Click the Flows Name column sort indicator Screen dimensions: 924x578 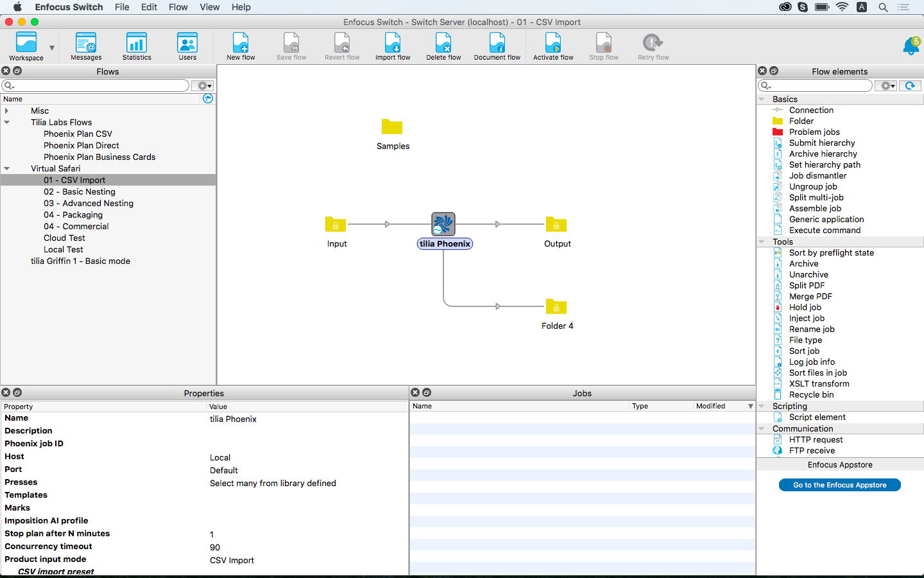click(208, 98)
